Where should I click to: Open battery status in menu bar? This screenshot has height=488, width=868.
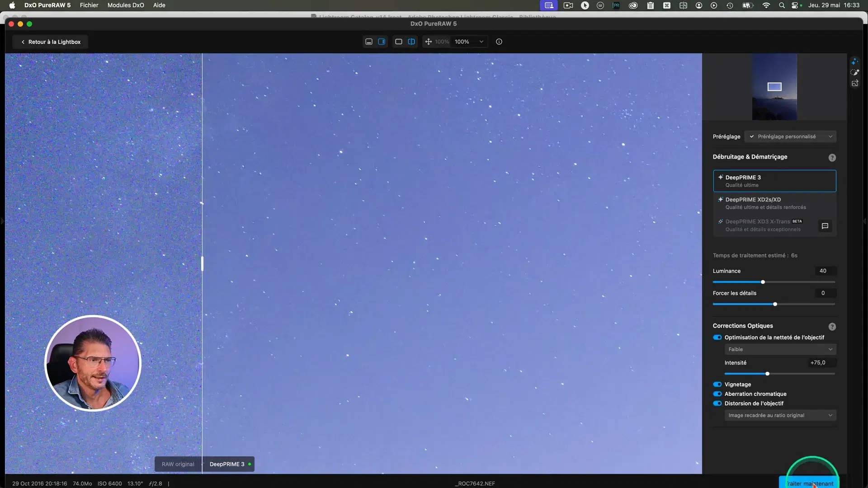[x=748, y=5]
